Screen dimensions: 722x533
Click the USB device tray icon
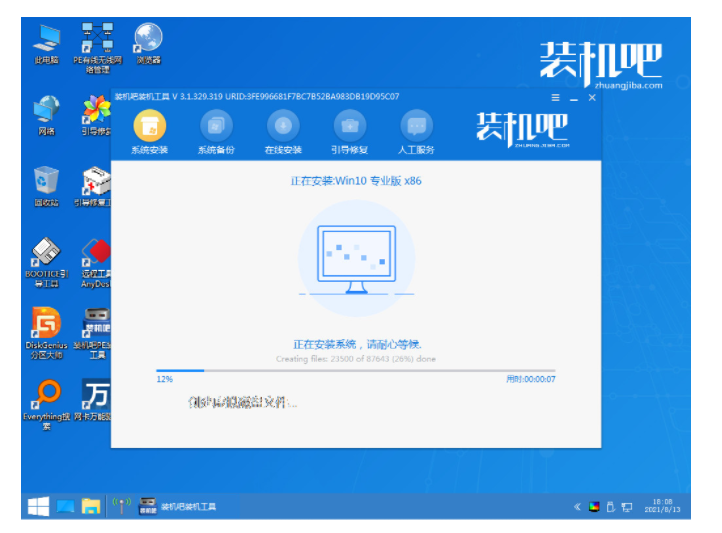611,507
